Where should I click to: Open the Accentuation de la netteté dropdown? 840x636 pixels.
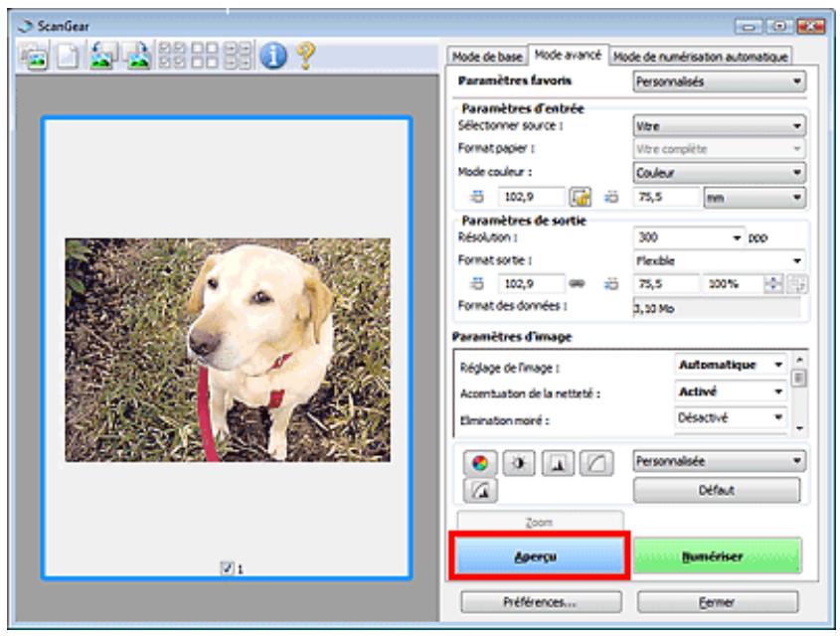coord(731,392)
